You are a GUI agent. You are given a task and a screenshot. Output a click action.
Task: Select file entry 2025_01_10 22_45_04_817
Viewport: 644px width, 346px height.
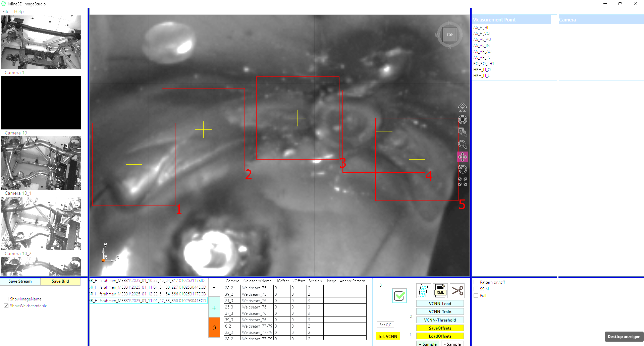coord(149,281)
